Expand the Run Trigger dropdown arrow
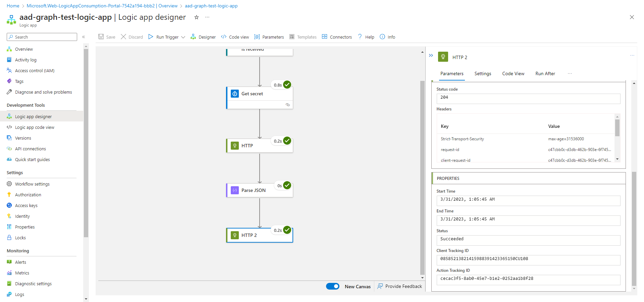Image resolution: width=644 pixels, height=302 pixels. click(183, 37)
